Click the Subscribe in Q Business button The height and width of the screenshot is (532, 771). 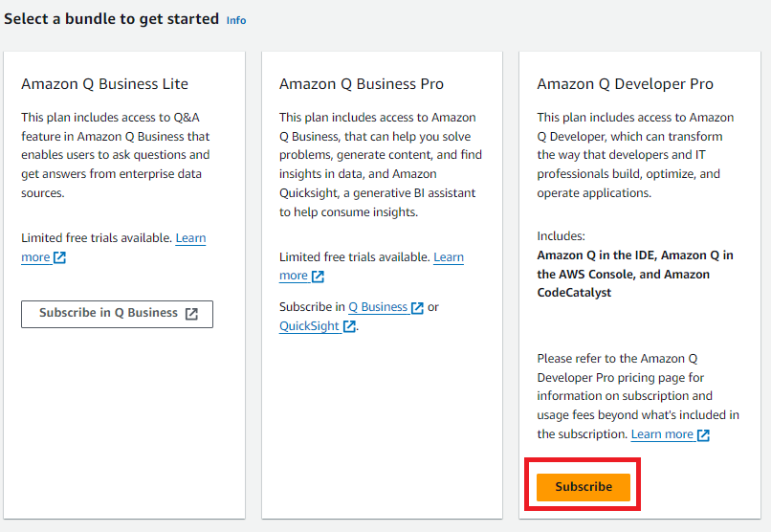click(108, 313)
